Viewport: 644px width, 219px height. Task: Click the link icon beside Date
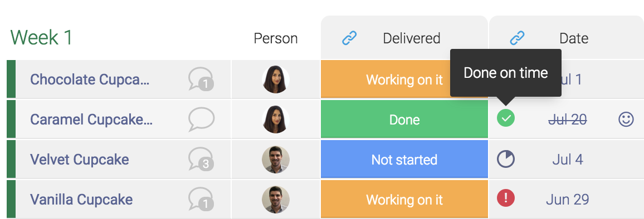point(518,38)
